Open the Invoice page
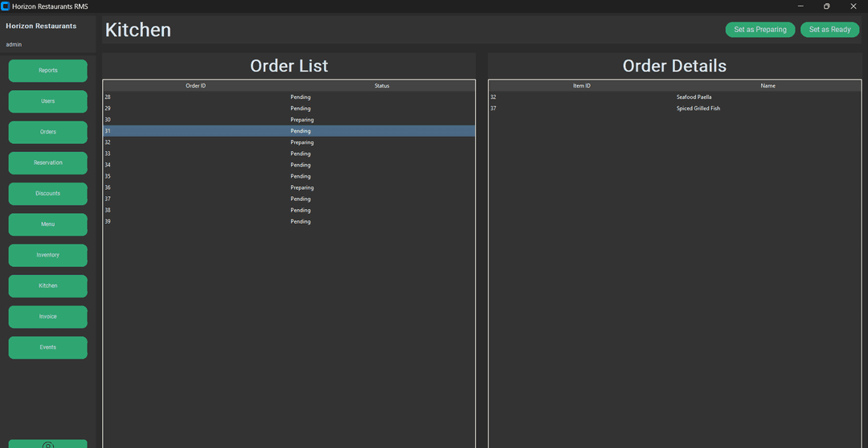The image size is (868, 448). [x=47, y=316]
